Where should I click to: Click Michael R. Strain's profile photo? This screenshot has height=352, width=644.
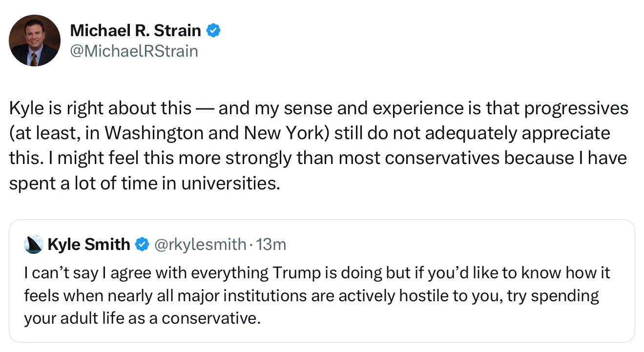[x=35, y=40]
